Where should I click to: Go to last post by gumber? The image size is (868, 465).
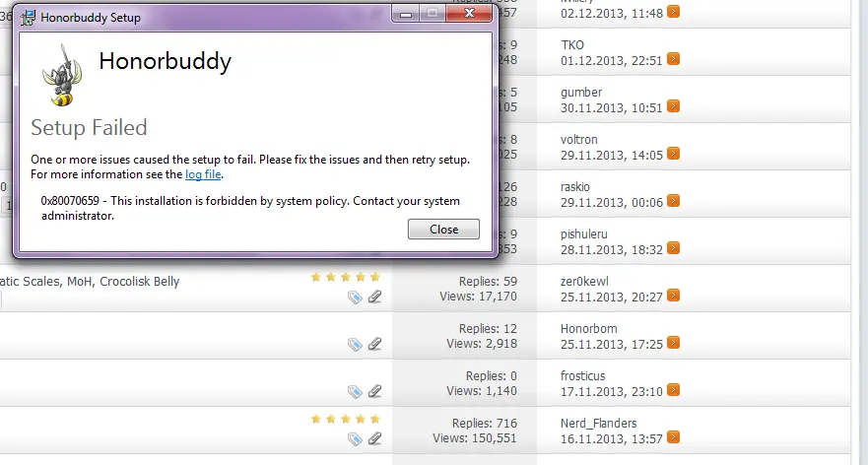pyautogui.click(x=673, y=106)
